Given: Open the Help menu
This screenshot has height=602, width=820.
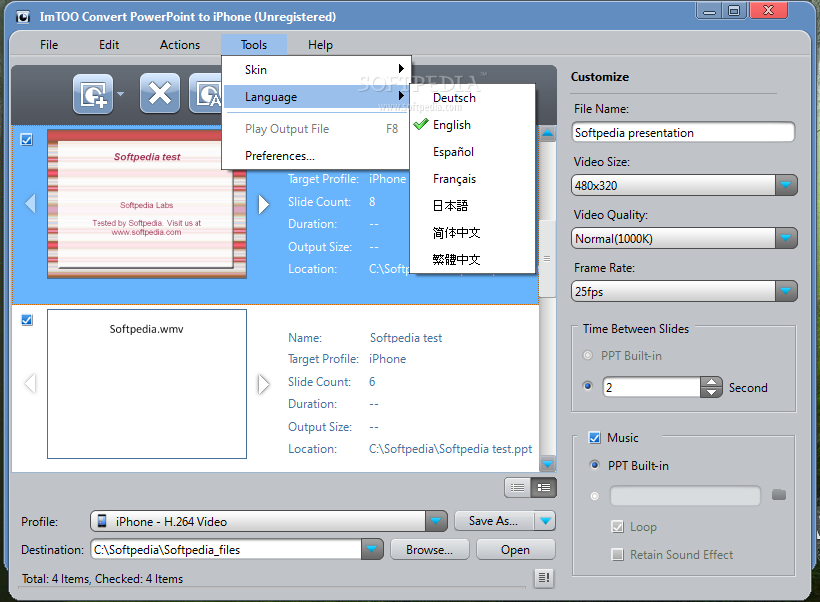Looking at the screenshot, I should pos(320,45).
